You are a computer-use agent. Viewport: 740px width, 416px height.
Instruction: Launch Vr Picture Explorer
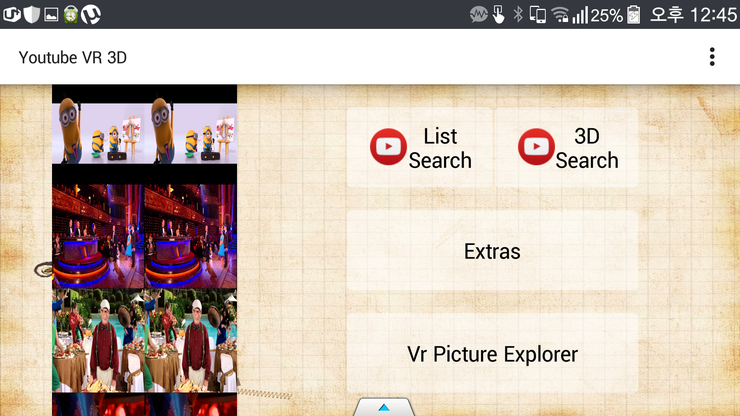(x=492, y=354)
